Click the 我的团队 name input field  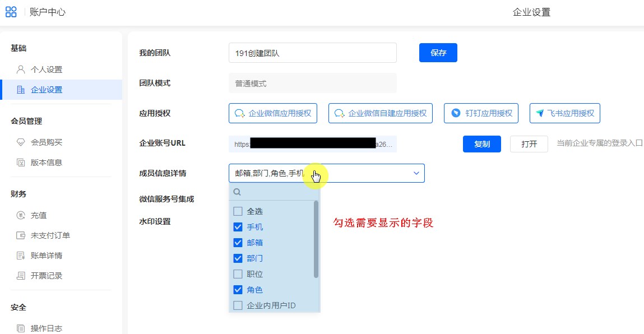(x=312, y=53)
